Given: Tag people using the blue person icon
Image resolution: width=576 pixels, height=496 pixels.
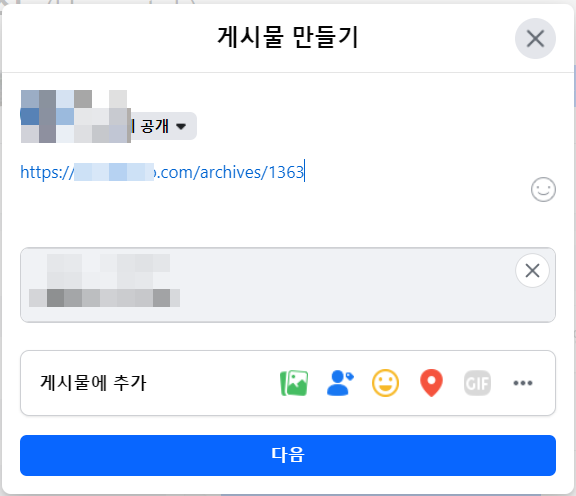Looking at the screenshot, I should coord(340,383).
